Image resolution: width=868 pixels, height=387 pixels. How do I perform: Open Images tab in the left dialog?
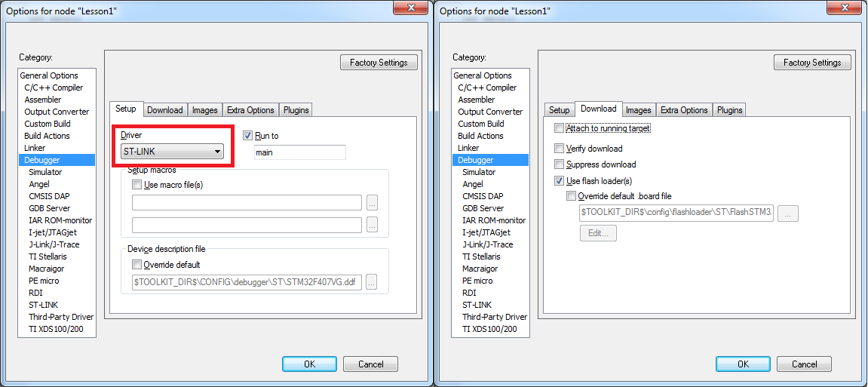pos(205,110)
